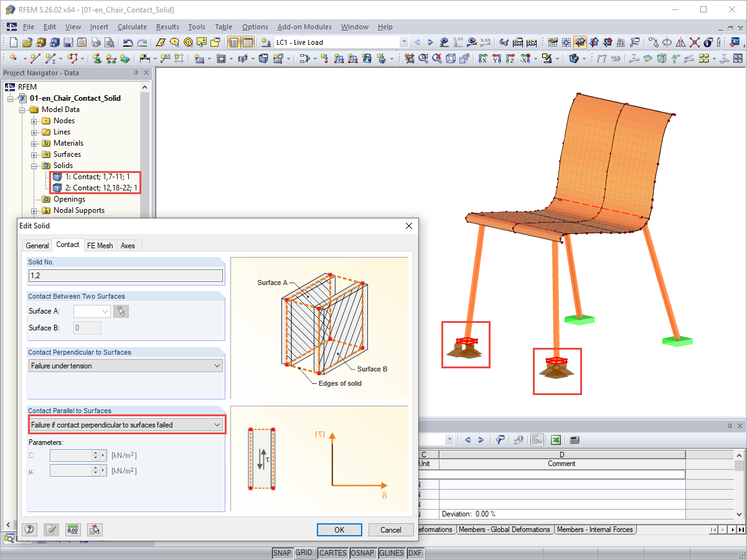Close the Edit Solid dialog

409,225
